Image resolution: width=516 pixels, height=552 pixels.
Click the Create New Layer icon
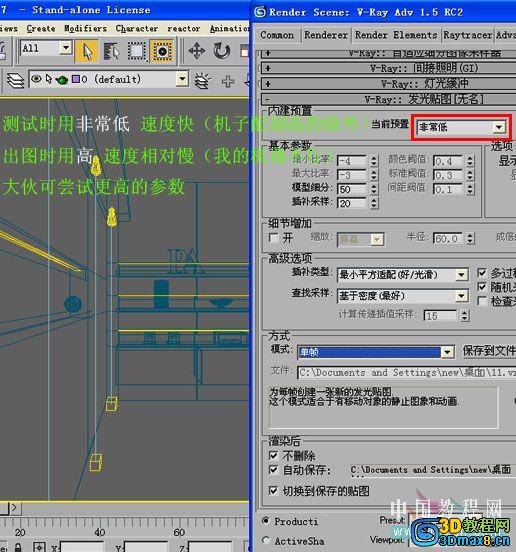(x=202, y=81)
